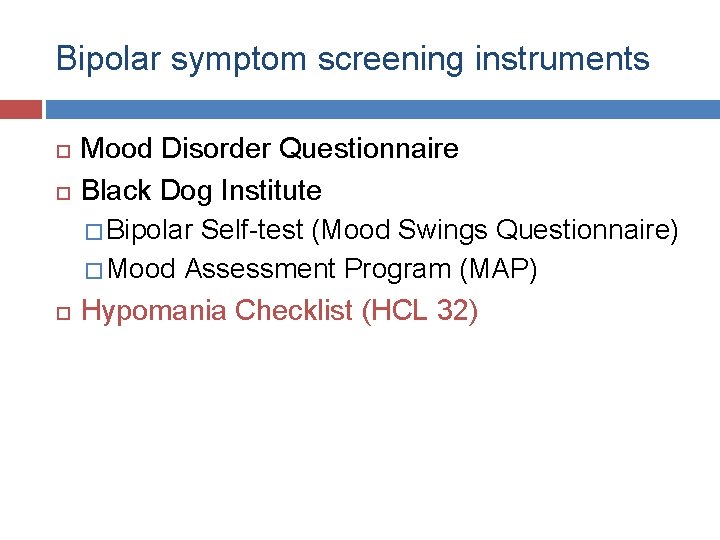The height and width of the screenshot is (540, 720).
Task: Select the slide title Bipolar symptom screening instruments
Action: tap(353, 60)
